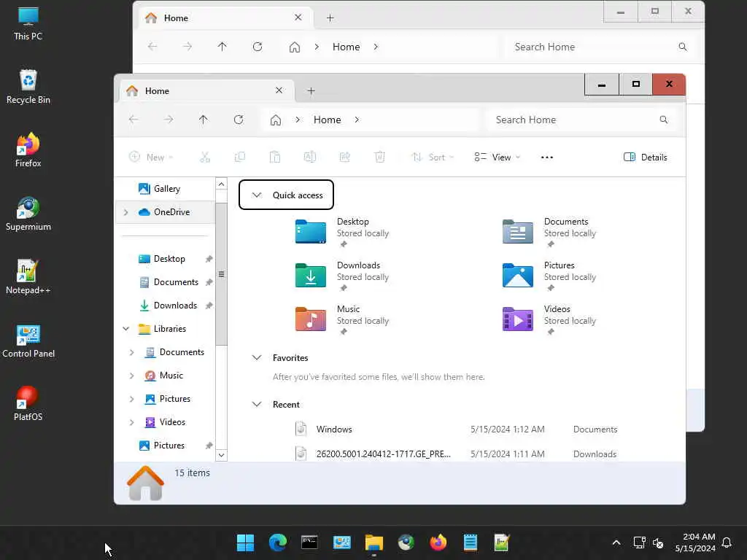Open the three-dot See more menu
The image size is (747, 560).
point(547,157)
